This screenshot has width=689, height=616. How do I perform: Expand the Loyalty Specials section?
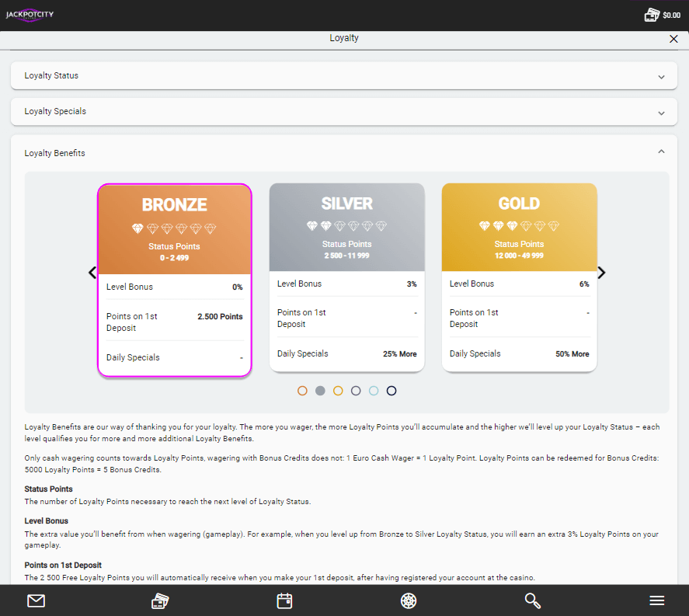pyautogui.click(x=344, y=112)
